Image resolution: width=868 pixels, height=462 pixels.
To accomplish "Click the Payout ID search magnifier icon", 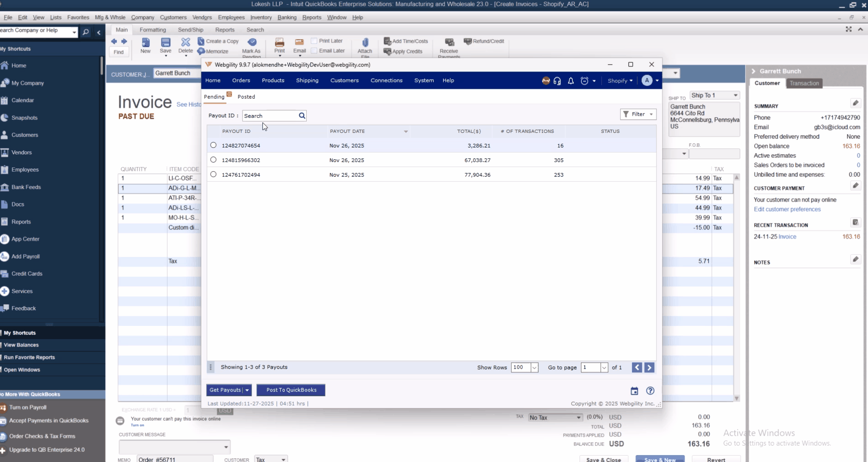I will click(x=302, y=116).
